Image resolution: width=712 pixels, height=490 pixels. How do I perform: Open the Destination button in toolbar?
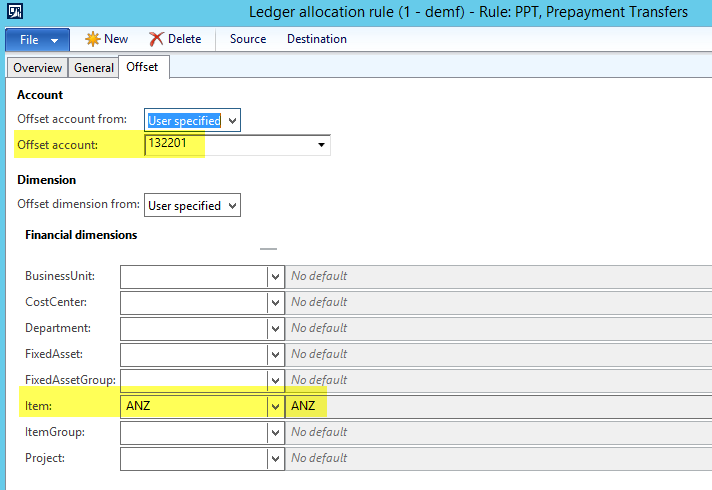pos(316,39)
